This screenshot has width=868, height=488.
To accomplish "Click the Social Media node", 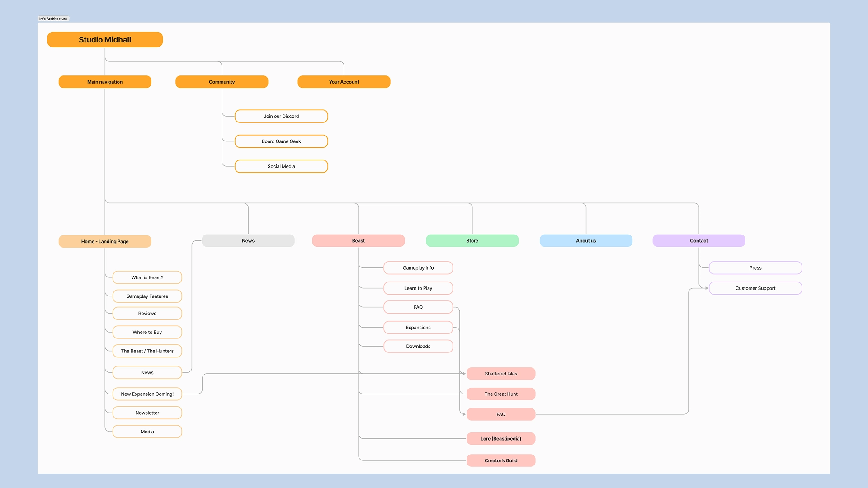I will pyautogui.click(x=281, y=166).
